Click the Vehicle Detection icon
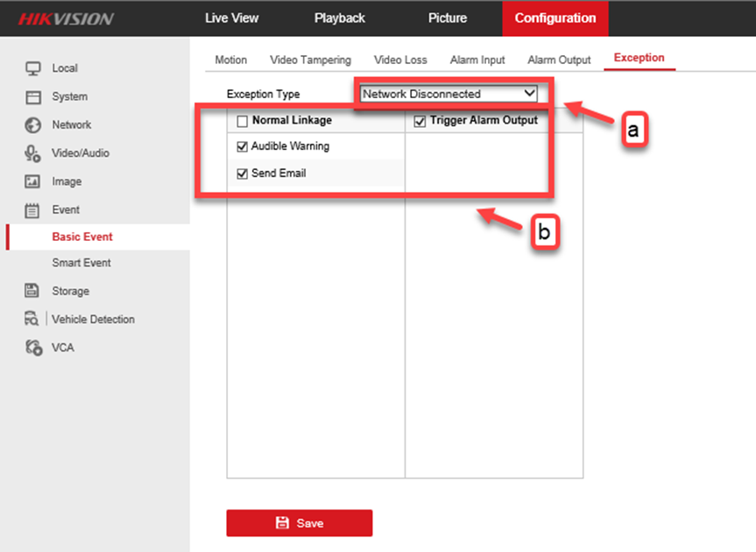This screenshot has width=756, height=552. click(x=33, y=319)
